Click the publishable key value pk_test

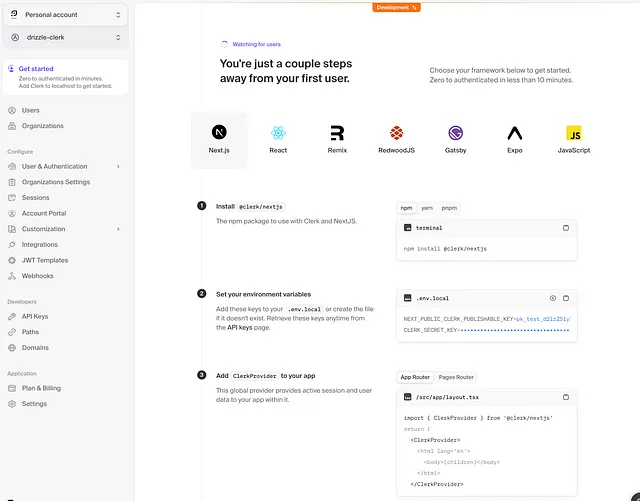pyautogui.click(x=543, y=319)
